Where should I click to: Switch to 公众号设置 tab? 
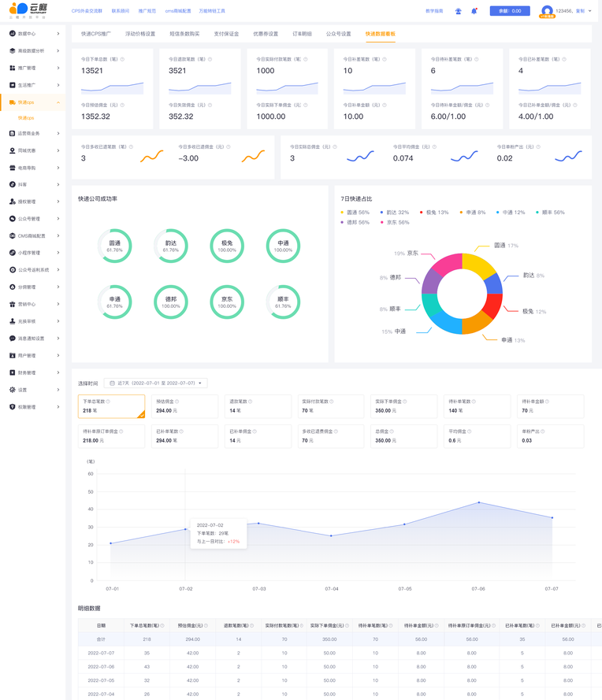tap(339, 34)
